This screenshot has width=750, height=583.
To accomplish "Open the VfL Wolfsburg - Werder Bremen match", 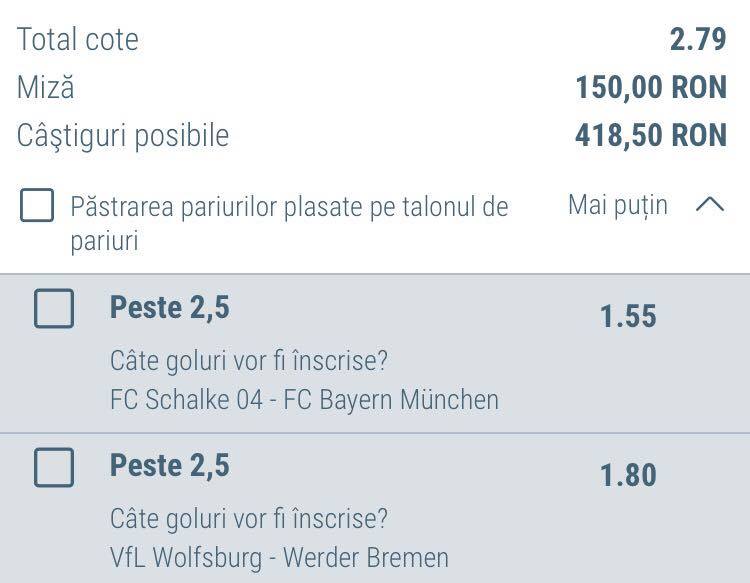I will pyautogui.click(x=279, y=558).
